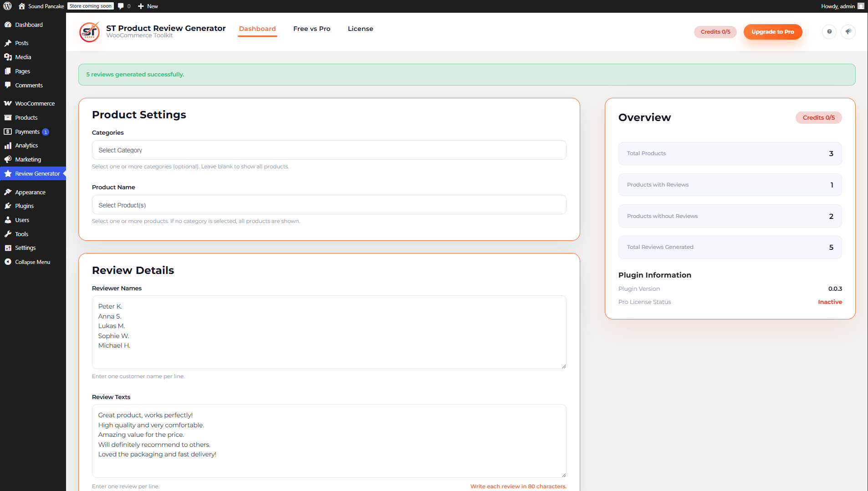Open the Select Product(s) dropdown
Image resolution: width=868 pixels, height=491 pixels.
pyautogui.click(x=329, y=205)
